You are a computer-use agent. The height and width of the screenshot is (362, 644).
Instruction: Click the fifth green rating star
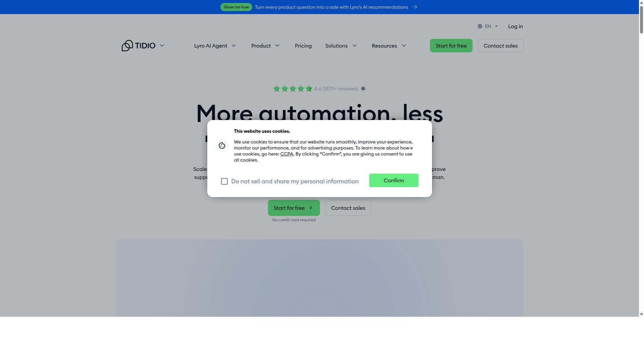click(309, 88)
